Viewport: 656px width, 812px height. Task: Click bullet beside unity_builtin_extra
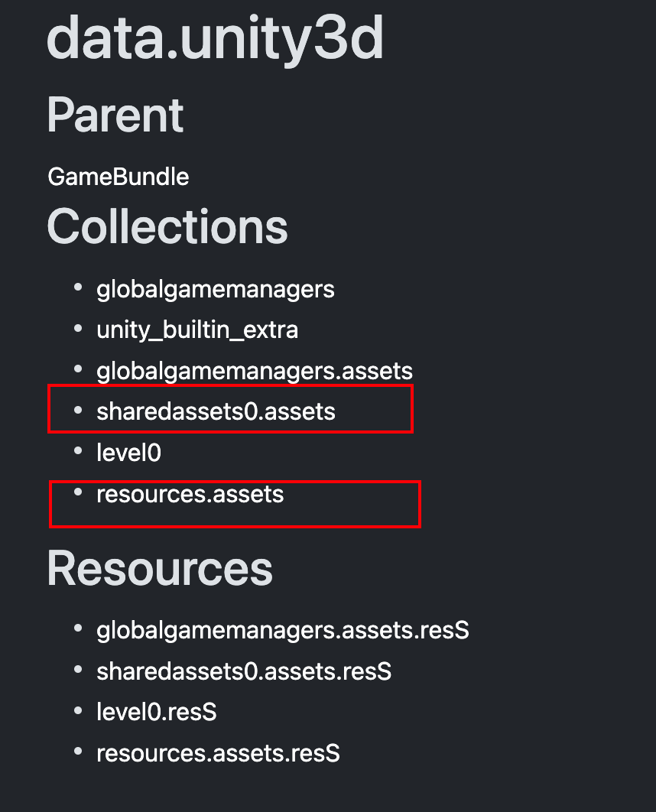[x=78, y=328]
